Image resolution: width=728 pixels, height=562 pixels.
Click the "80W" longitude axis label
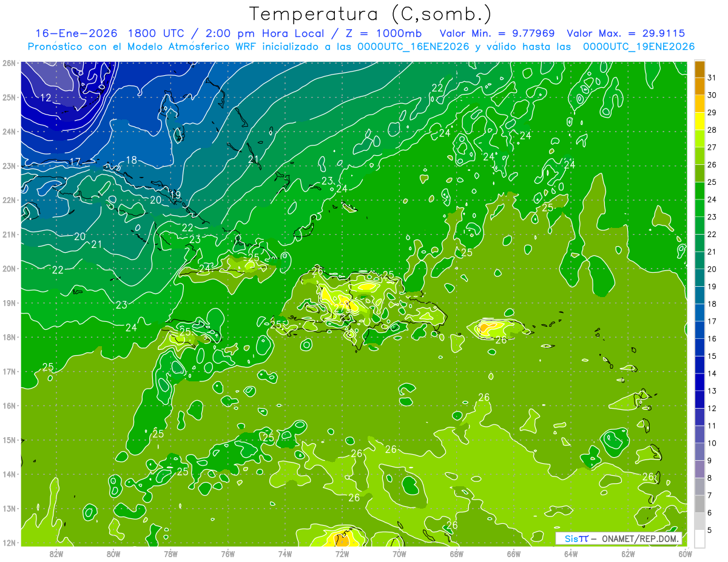113,554
